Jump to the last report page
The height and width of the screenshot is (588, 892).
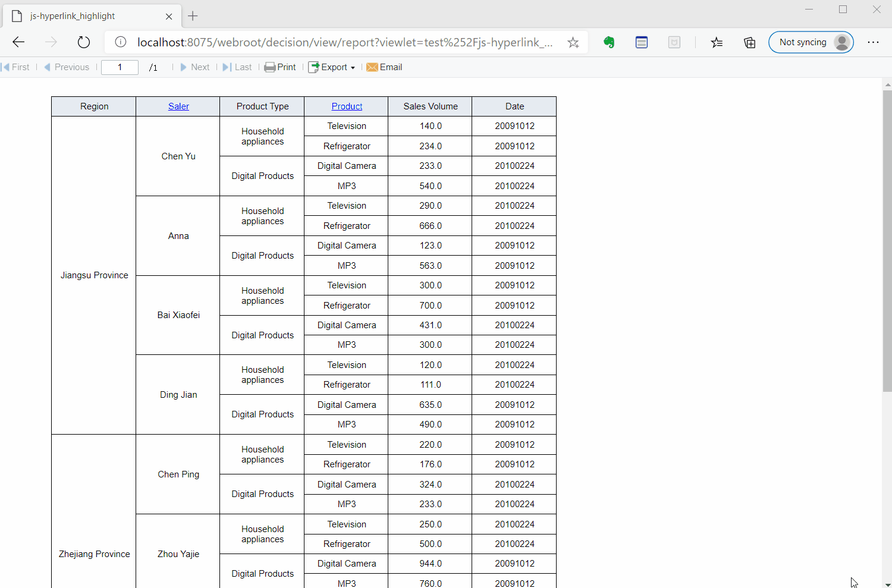237,67
